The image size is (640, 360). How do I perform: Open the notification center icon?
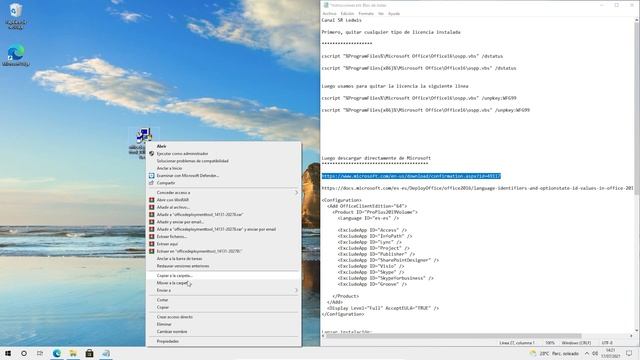pyautogui.click(x=629, y=353)
